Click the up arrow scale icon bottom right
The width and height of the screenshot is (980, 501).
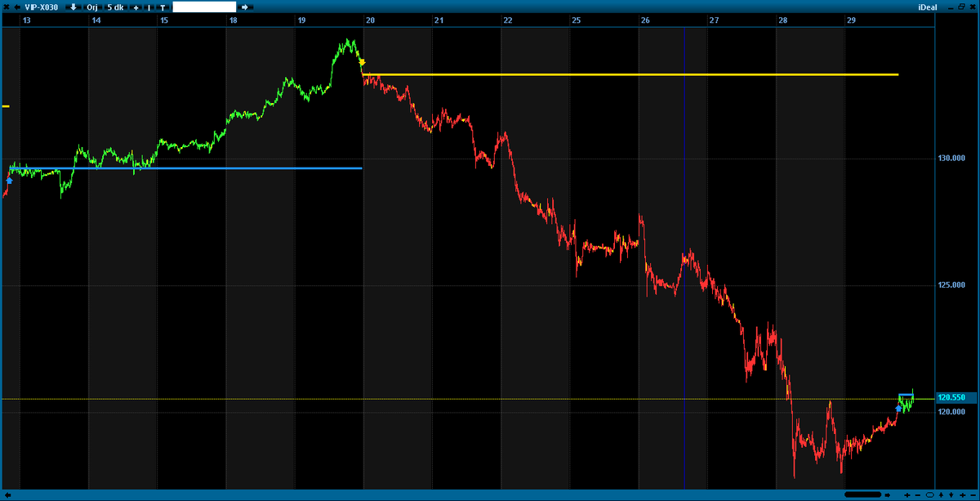(941, 494)
